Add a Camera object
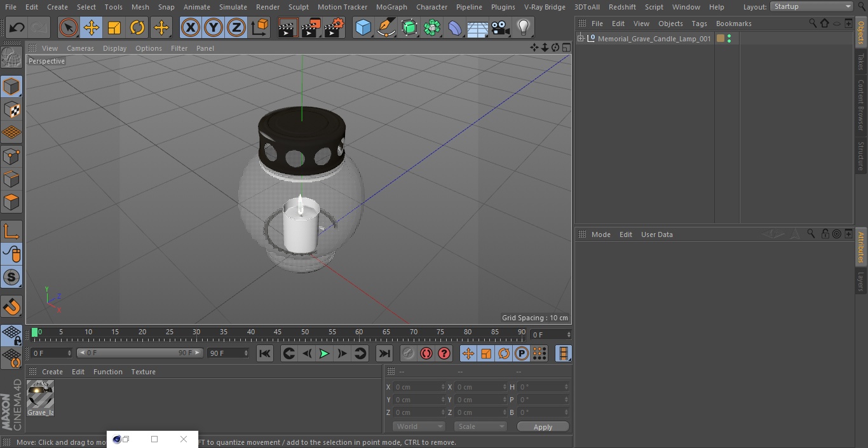Screen dimensions: 868x448 (501, 27)
